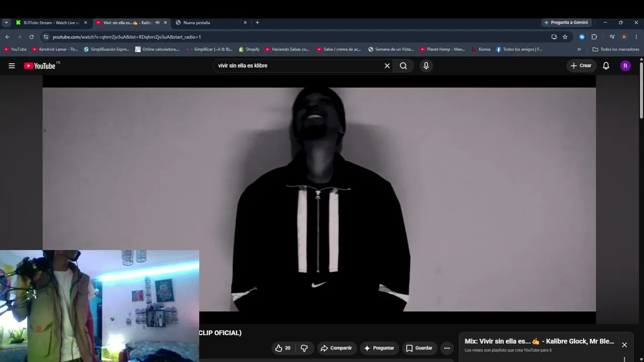Click the Crear create button
The width and height of the screenshot is (644, 362).
pyautogui.click(x=581, y=66)
